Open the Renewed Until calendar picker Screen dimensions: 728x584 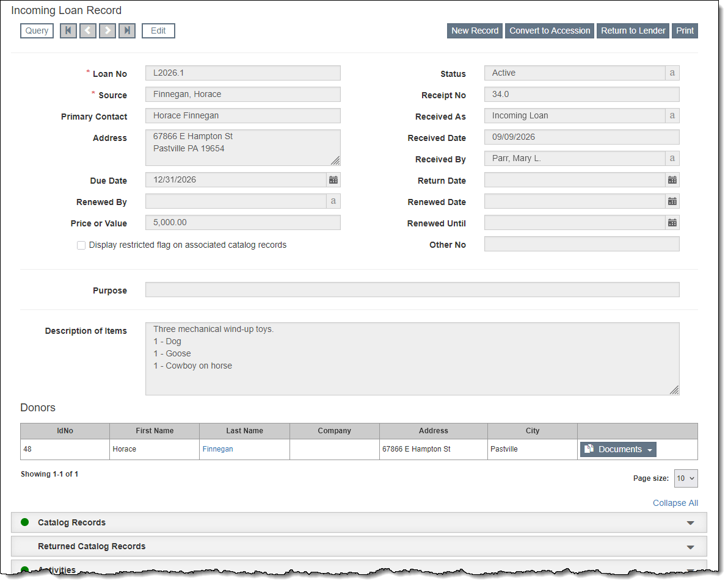coord(672,223)
